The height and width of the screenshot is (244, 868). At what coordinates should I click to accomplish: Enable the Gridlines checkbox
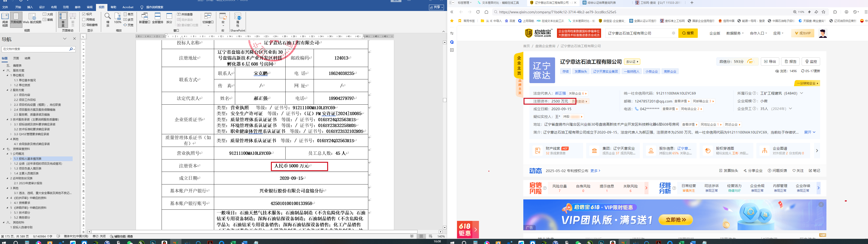tap(89, 20)
